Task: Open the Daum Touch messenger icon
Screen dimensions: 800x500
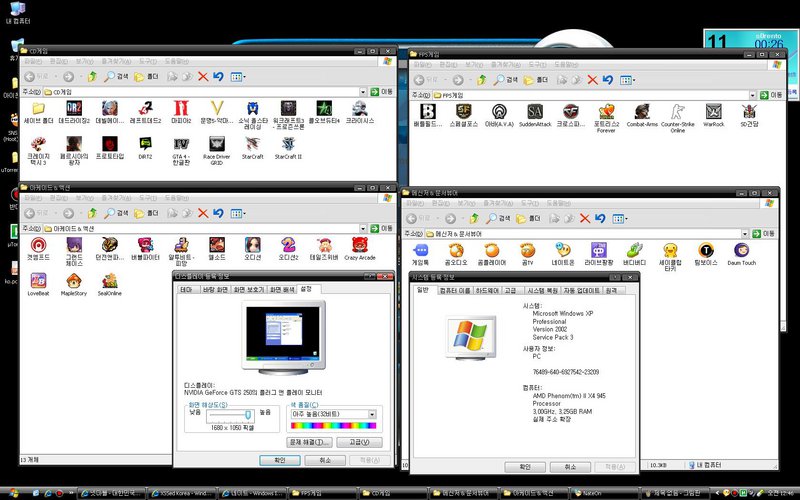Action: coord(741,250)
